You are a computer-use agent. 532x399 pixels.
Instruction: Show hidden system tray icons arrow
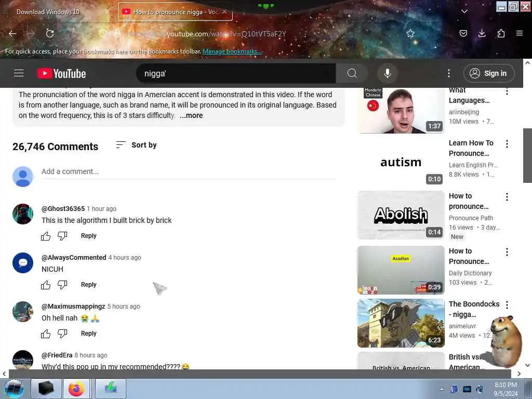point(442,389)
